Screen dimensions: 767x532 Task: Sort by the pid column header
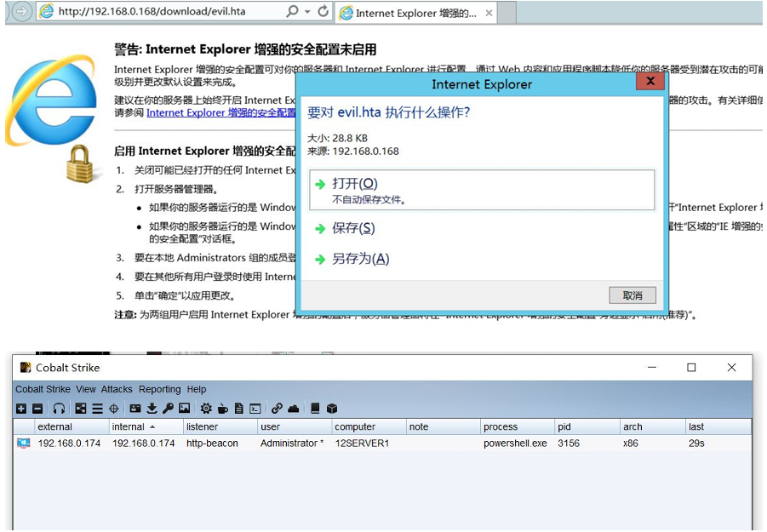coord(587,426)
